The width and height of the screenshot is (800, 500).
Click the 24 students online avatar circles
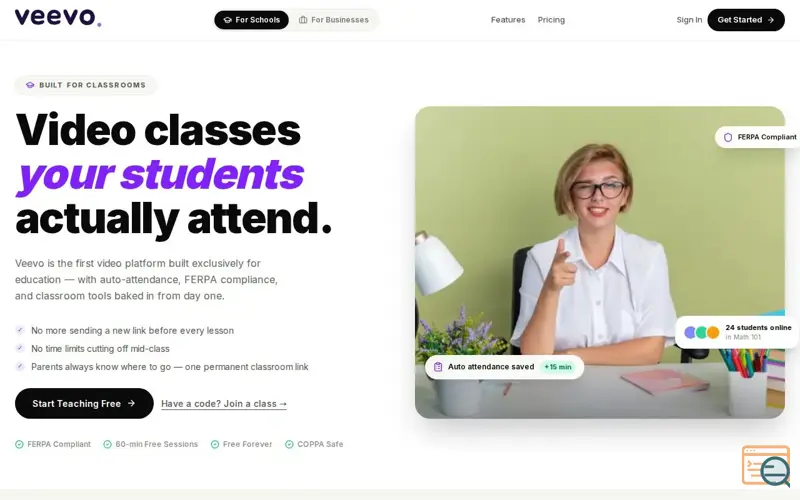(702, 333)
